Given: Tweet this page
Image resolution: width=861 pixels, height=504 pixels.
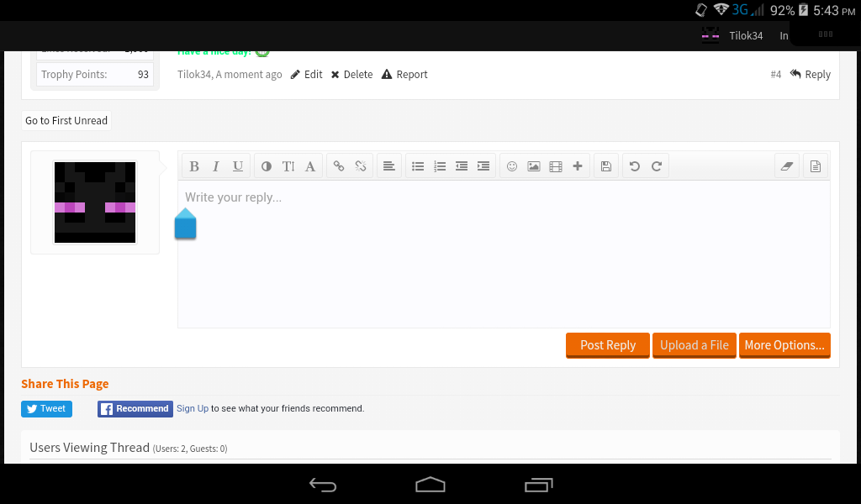Looking at the screenshot, I should [x=47, y=408].
